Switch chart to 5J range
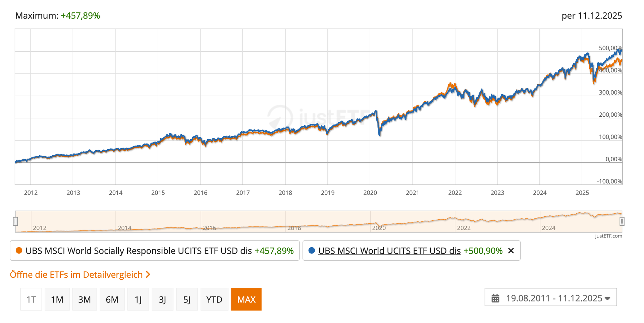Viewport: 644px width, 323px height. point(187,299)
